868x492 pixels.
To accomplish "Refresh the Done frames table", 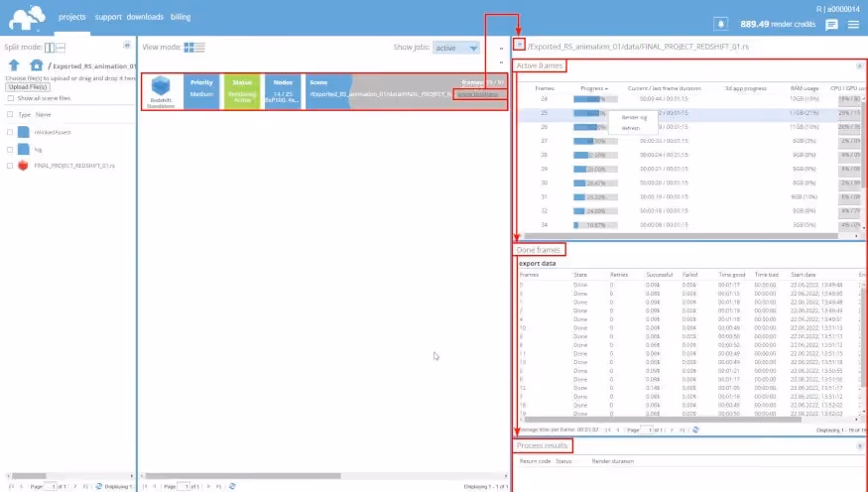I will [x=695, y=430].
